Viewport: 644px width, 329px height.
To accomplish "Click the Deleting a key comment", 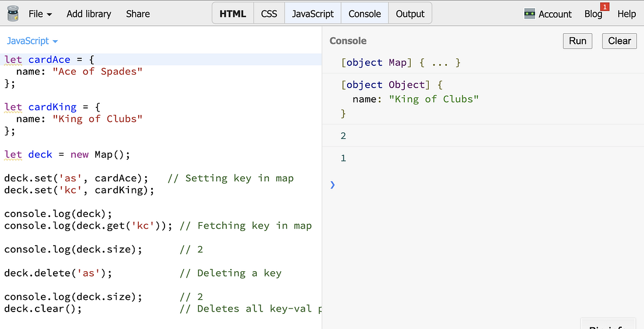I will click(x=230, y=273).
